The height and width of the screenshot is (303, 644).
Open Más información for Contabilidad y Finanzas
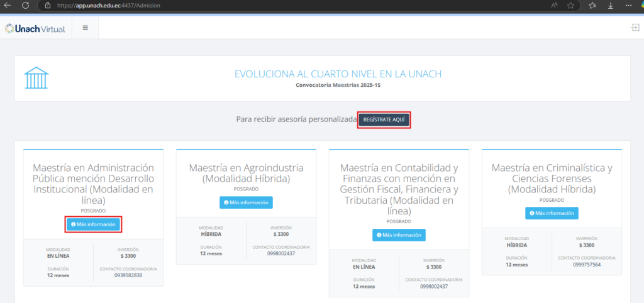[399, 235]
